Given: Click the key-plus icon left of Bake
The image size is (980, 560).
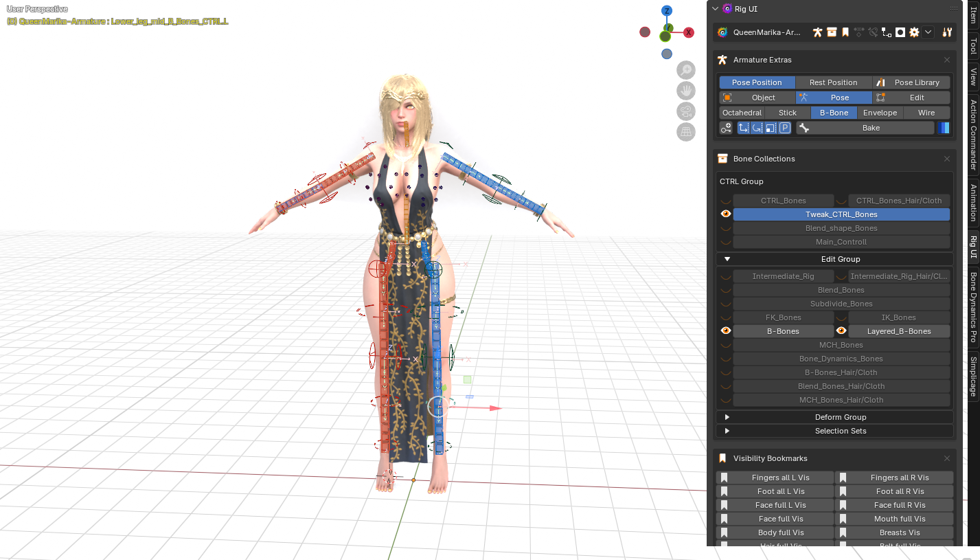Looking at the screenshot, I should point(726,128).
